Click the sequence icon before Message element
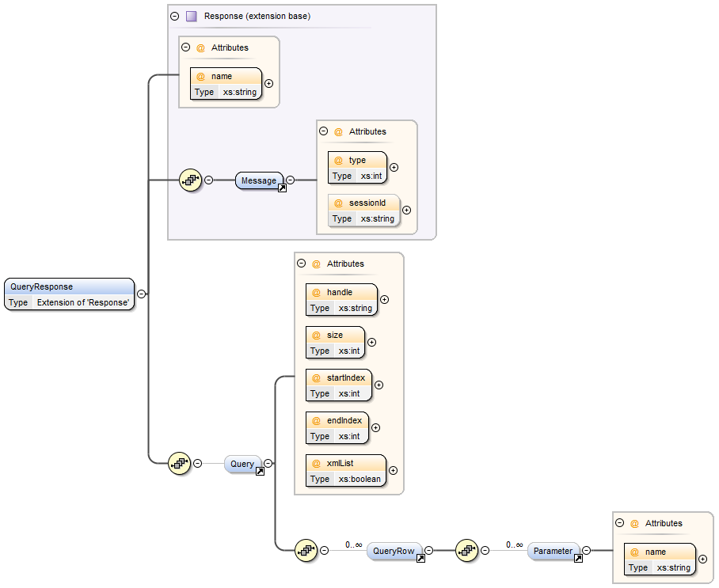Image resolution: width=719 pixels, height=588 pixels. [191, 180]
